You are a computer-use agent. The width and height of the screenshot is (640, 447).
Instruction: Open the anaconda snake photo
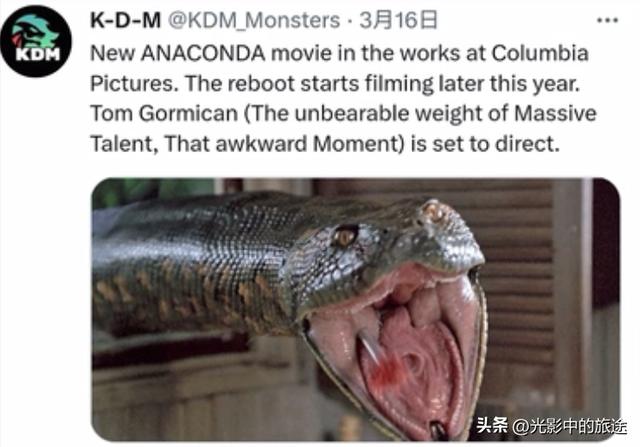[x=356, y=309]
